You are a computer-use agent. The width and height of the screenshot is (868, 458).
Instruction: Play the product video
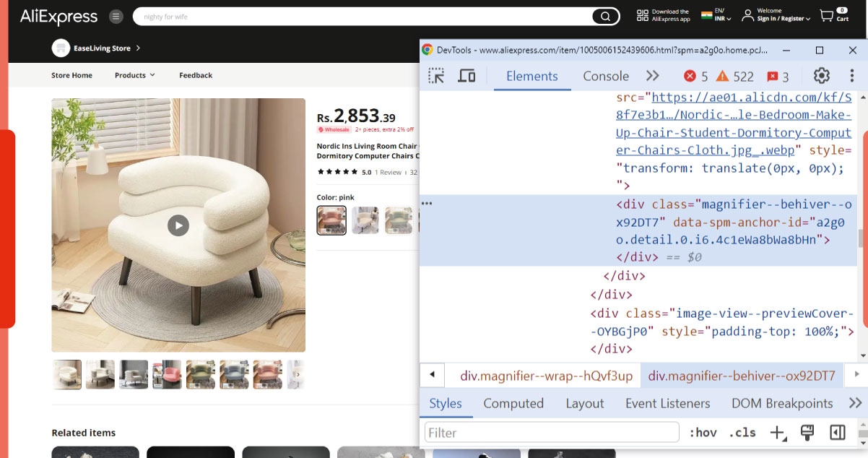178,225
